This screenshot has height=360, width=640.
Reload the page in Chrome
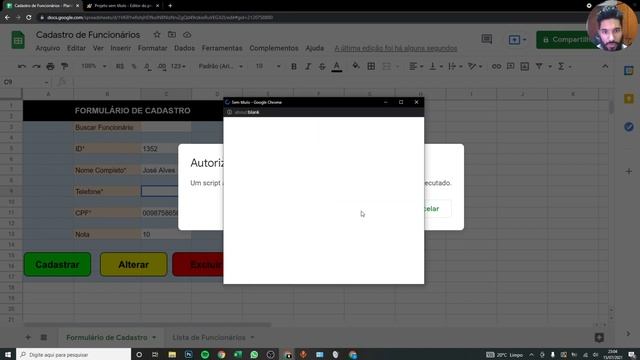pos(29,18)
